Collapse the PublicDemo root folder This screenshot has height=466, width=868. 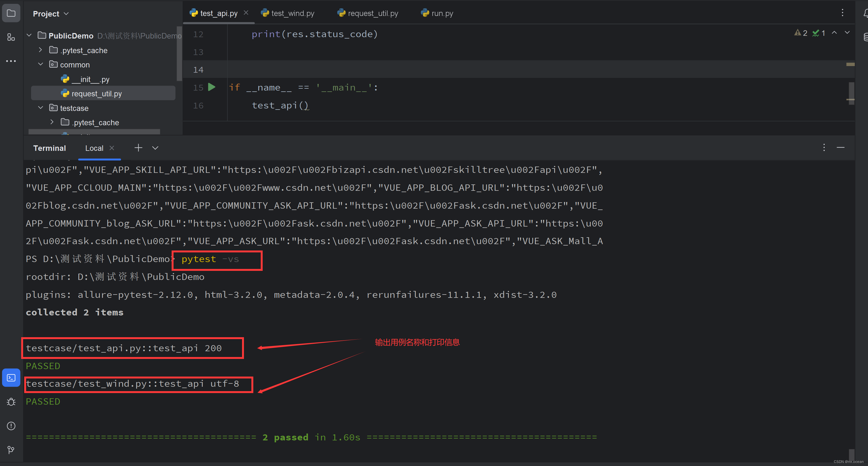click(29, 36)
